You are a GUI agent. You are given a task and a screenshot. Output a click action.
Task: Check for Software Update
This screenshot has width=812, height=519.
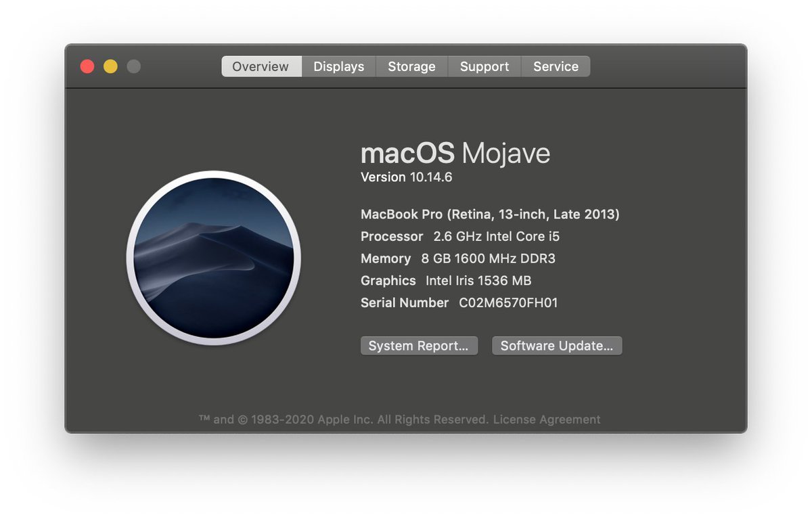(x=557, y=346)
